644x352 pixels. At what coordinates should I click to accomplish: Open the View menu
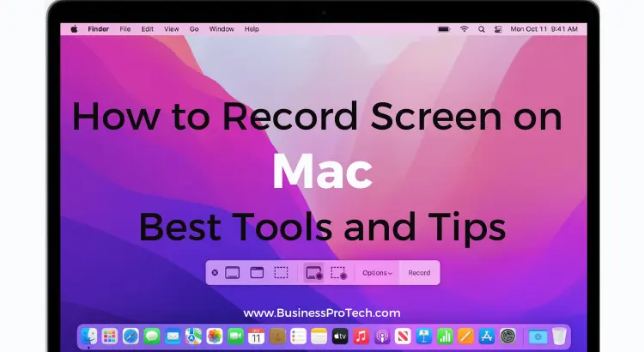171,29
